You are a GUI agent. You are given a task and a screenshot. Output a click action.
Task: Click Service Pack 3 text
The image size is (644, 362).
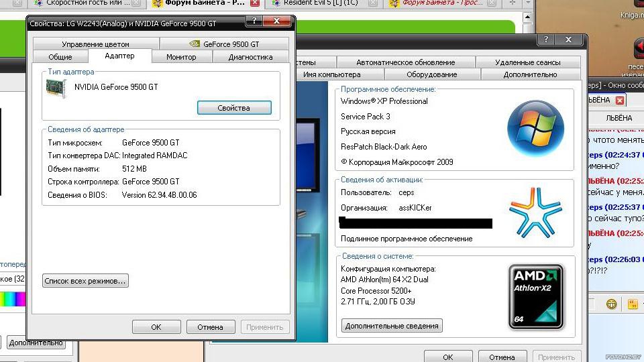366,116
